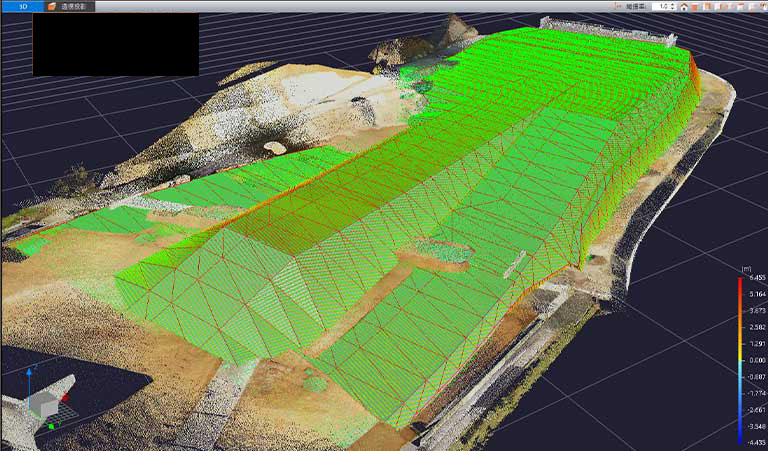Viewport: 768px width, 451px height.
Task: Click the scale factor field showing 1.0
Action: [x=662, y=6]
